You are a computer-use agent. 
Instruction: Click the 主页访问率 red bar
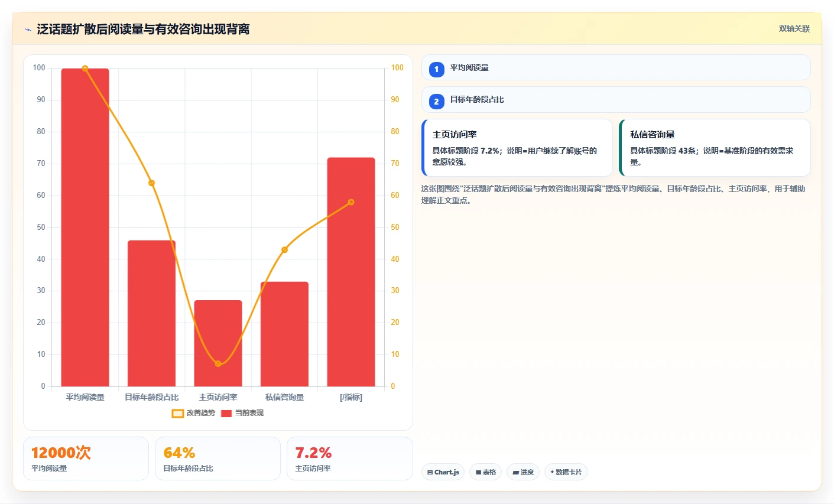point(218,343)
